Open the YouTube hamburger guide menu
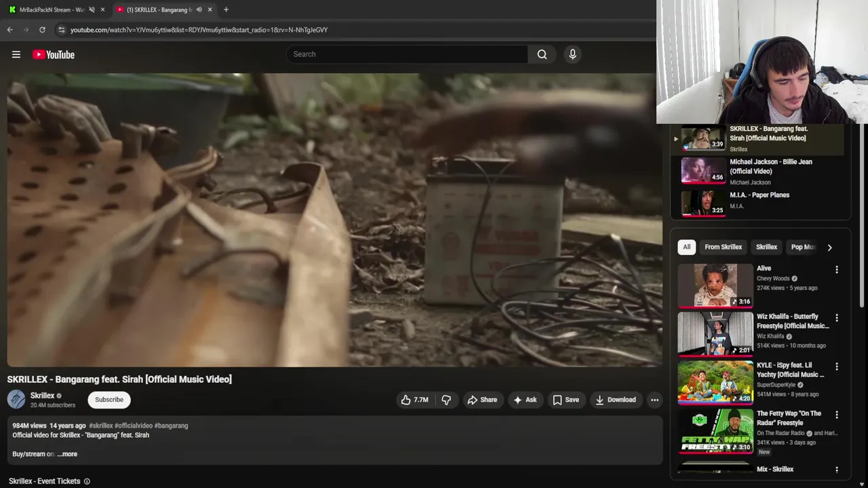Image resolution: width=868 pixels, height=488 pixels. tap(16, 54)
